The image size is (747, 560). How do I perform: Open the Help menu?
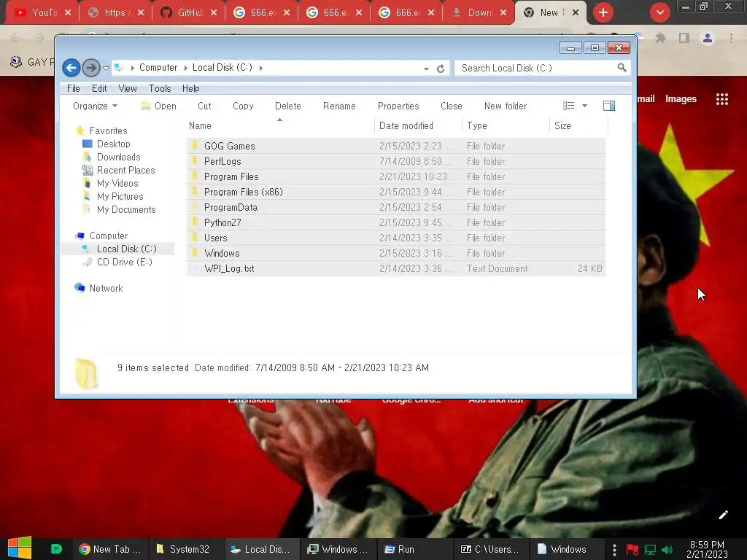tap(190, 88)
